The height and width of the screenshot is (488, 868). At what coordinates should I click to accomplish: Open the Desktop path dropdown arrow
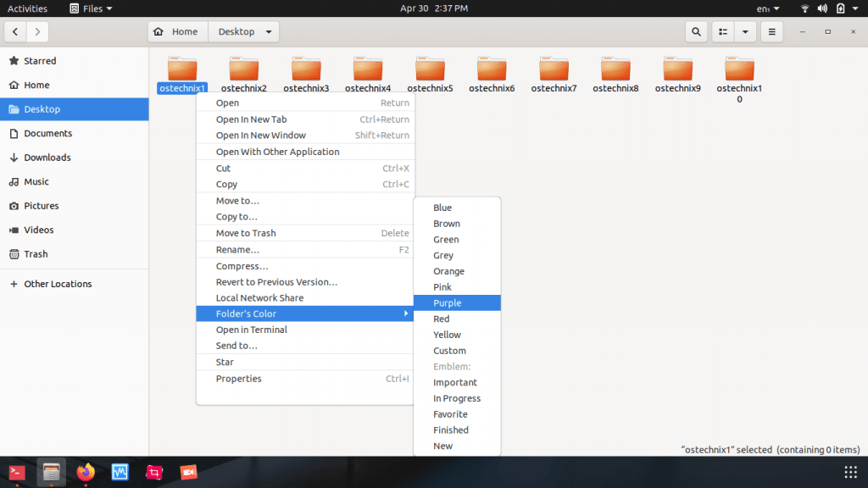268,31
